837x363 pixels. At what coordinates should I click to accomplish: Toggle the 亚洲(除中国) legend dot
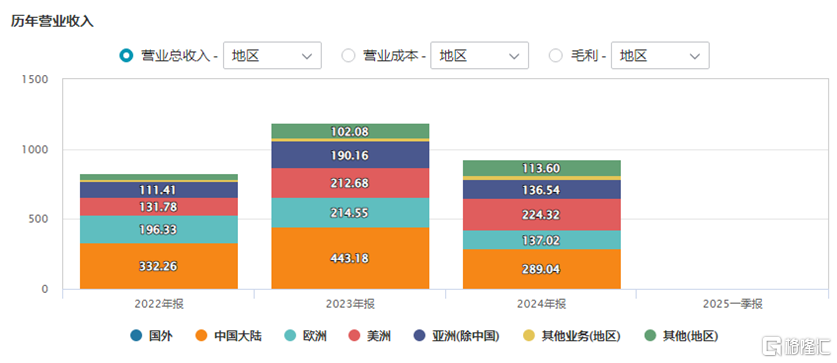point(420,336)
